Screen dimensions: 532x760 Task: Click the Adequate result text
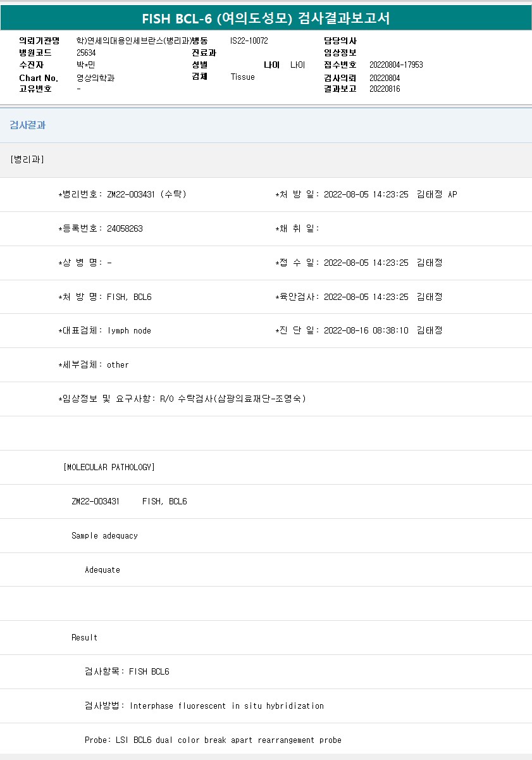click(102, 570)
